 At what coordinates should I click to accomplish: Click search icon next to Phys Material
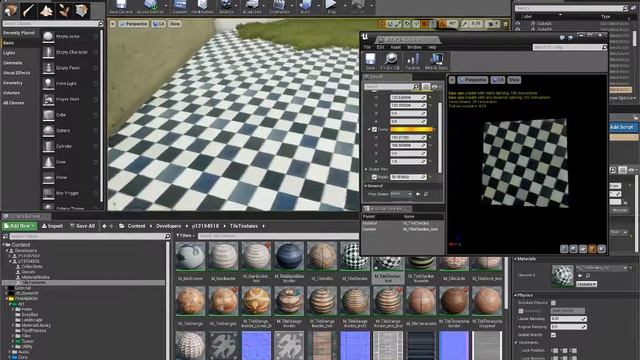[426, 194]
